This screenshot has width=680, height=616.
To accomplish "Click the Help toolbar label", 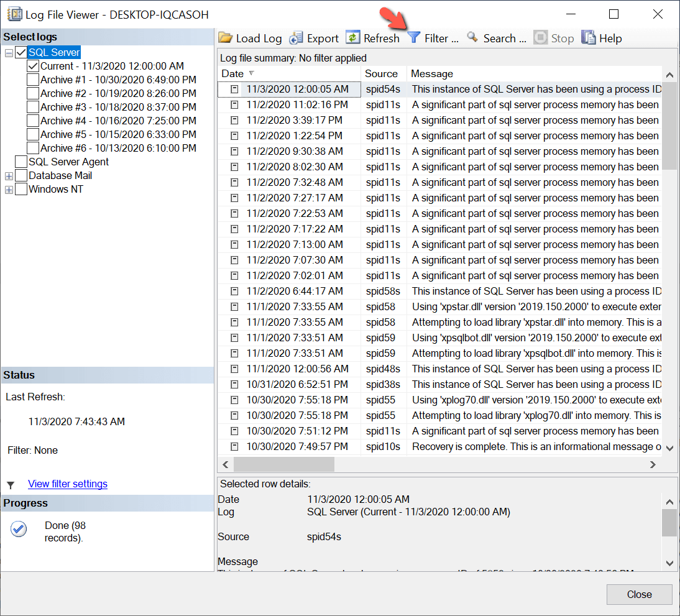I will [x=610, y=38].
